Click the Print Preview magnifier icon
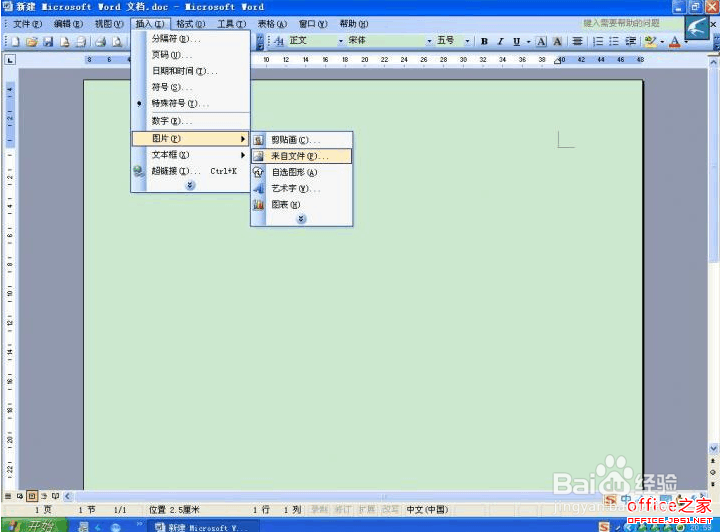Screen dimensions: 720x532 pos(117,42)
